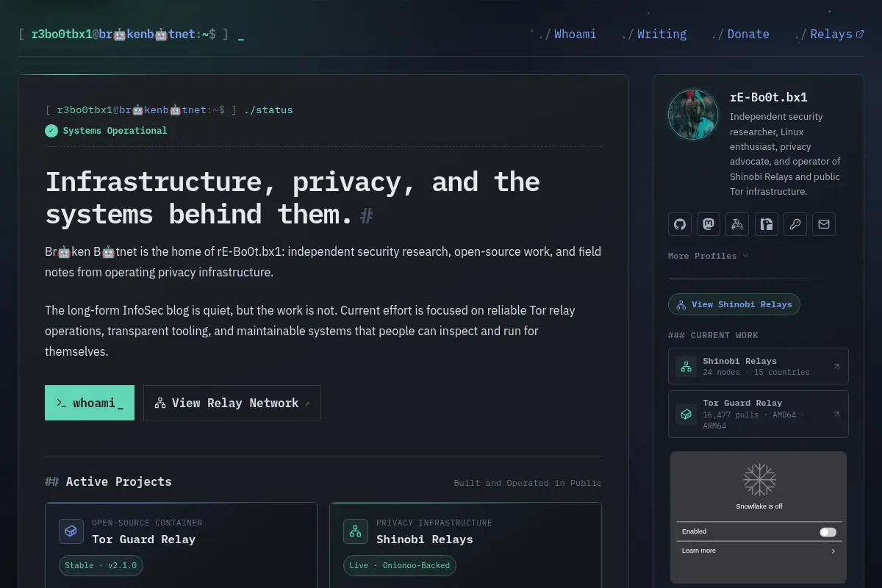Click the green whoami_ button
Viewport: 882px width, 588px height.
click(90, 403)
